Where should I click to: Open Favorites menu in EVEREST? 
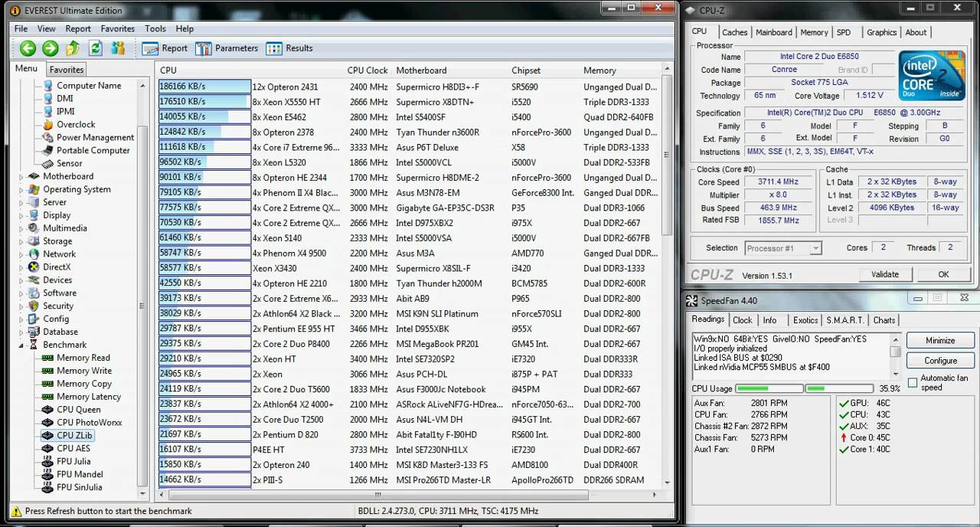pyautogui.click(x=117, y=29)
